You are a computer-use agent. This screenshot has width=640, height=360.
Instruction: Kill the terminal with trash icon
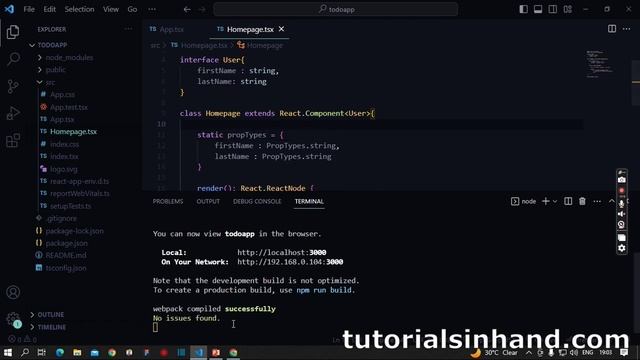(x=582, y=201)
